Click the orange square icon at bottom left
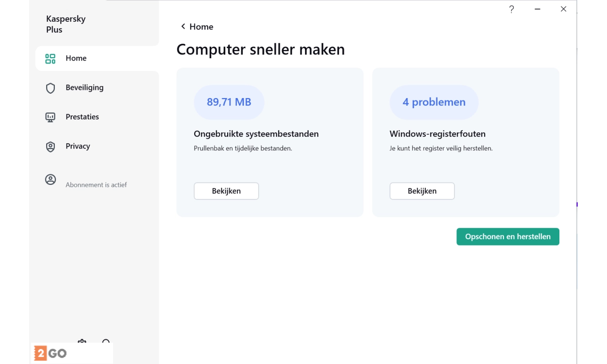The height and width of the screenshot is (364, 607). 40,353
